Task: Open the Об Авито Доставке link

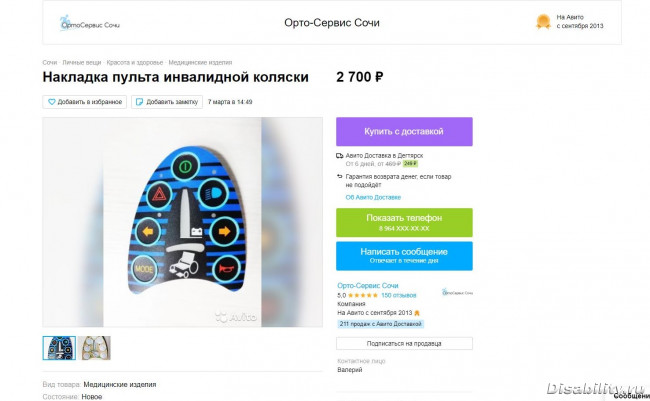Action: (x=373, y=197)
